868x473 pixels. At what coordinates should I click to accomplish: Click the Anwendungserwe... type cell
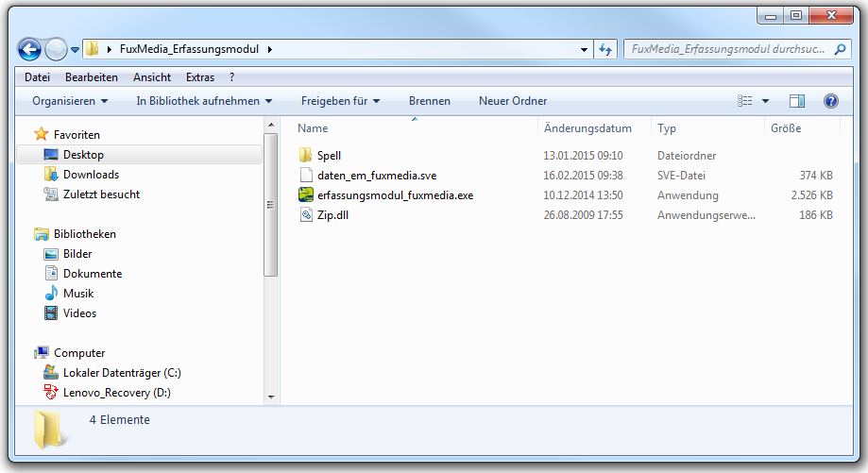click(706, 215)
